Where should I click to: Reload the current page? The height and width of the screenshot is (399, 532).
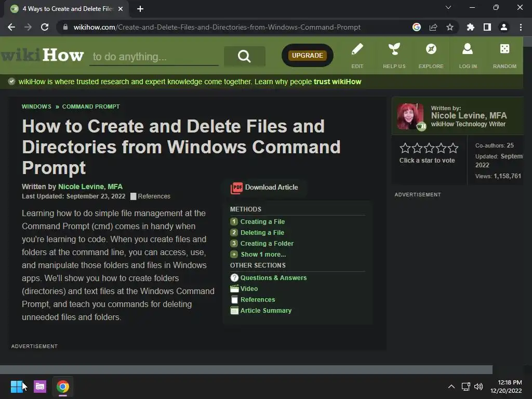click(x=45, y=27)
